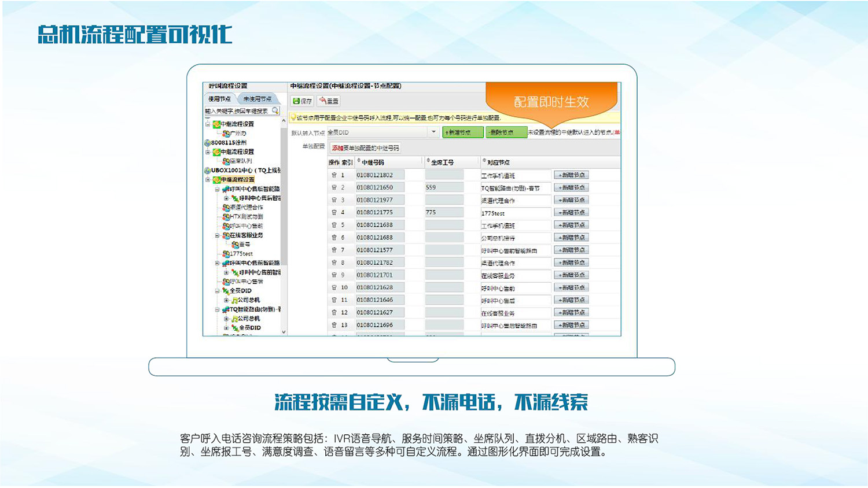Sort by the 中继号码 column header
This screenshot has height=488, width=868.
click(x=372, y=162)
